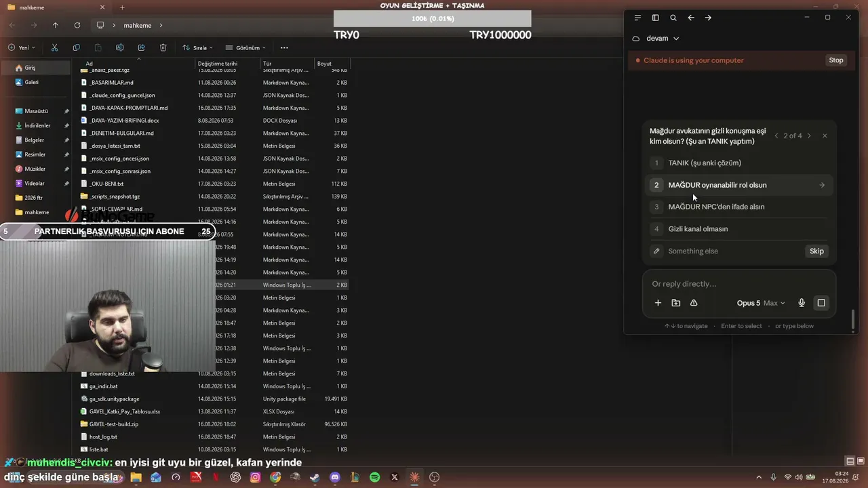Open a new Explorer tab

122,7
